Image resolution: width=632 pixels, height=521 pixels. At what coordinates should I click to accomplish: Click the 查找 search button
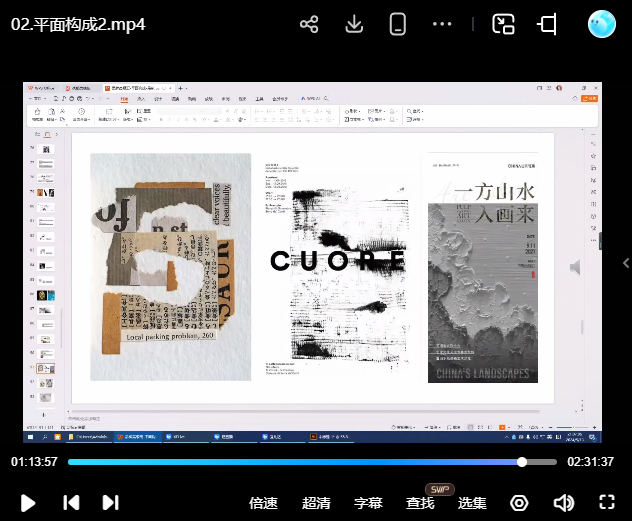pos(420,503)
